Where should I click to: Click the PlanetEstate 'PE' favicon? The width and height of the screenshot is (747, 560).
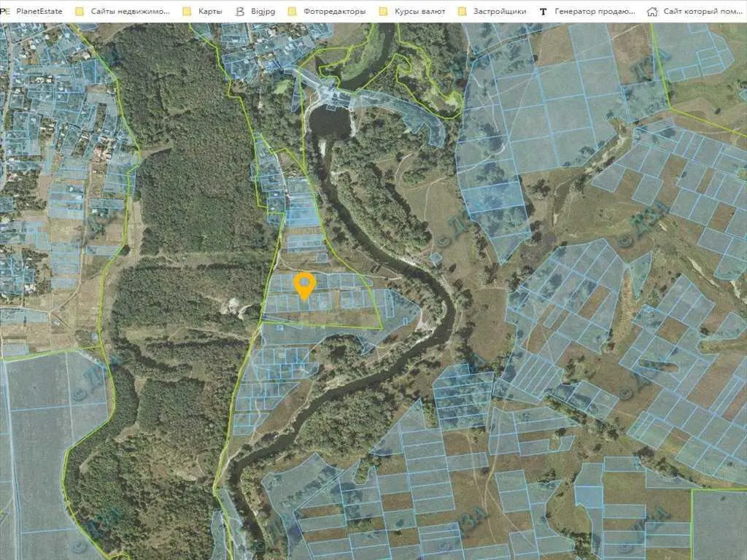(x=5, y=12)
